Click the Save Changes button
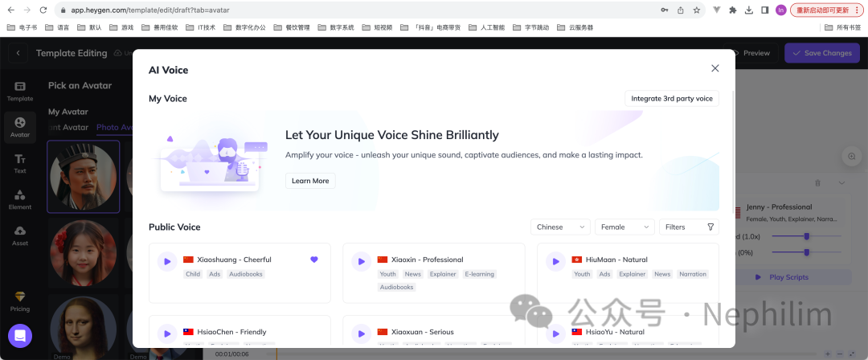The width and height of the screenshot is (868, 360). pos(822,53)
